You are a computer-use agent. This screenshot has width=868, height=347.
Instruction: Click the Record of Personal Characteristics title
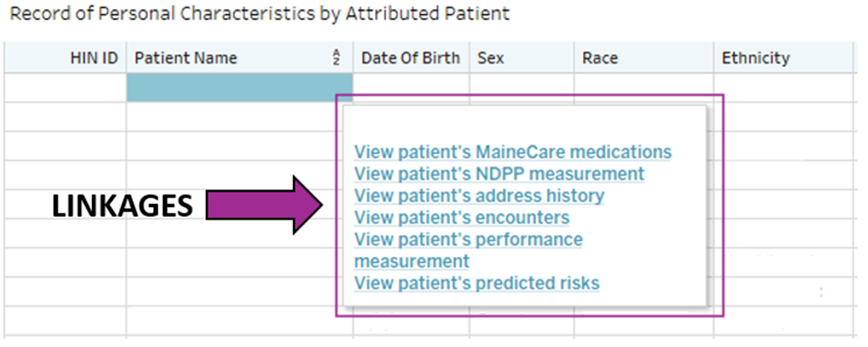click(260, 13)
